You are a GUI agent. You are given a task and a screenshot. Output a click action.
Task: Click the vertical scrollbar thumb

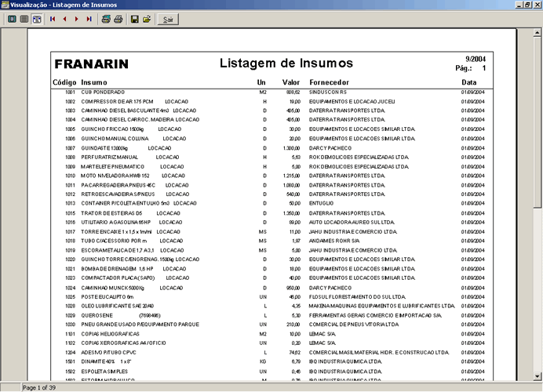(x=537, y=122)
